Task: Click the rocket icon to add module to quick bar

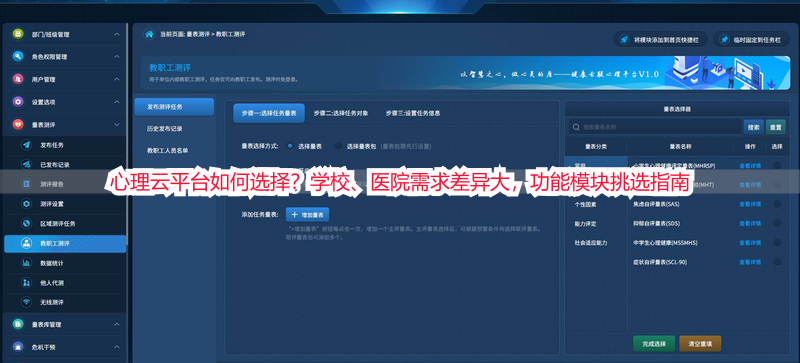Action: [623, 39]
